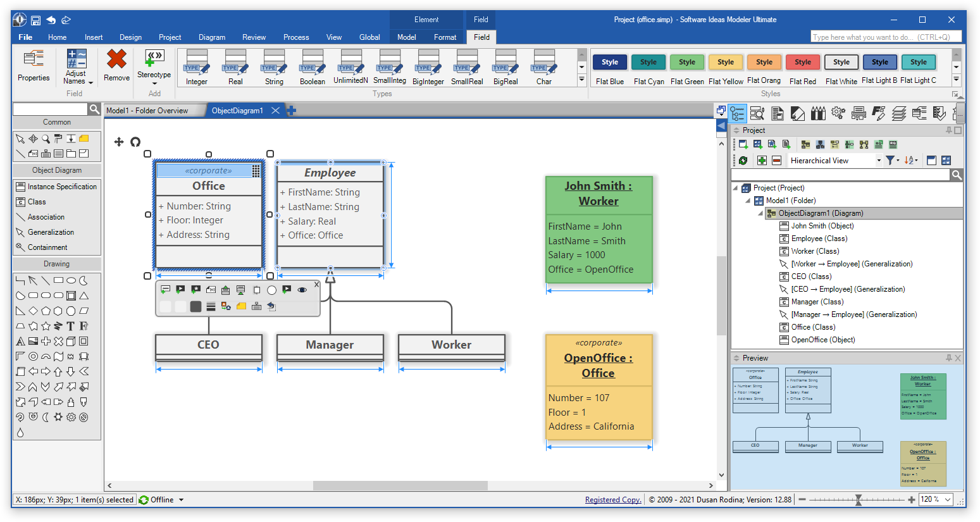Click the Undo arrow in title bar
The height and width of the screenshot is (522, 980).
click(51, 20)
